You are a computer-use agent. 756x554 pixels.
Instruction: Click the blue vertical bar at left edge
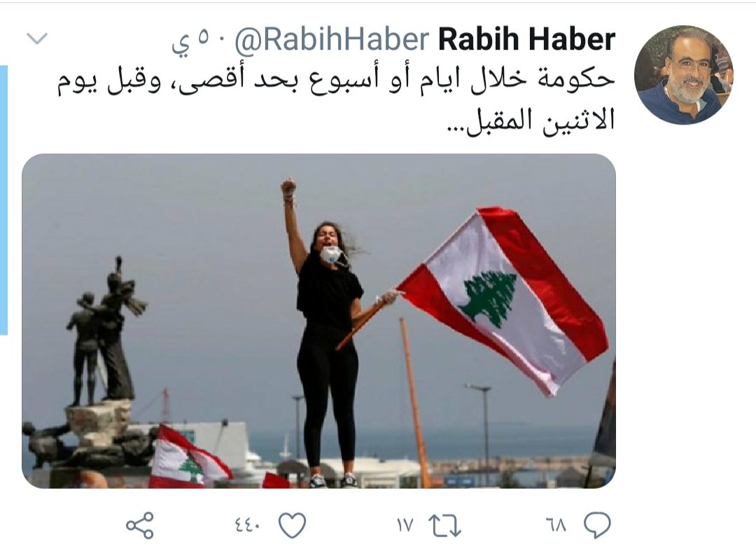(x=4, y=200)
